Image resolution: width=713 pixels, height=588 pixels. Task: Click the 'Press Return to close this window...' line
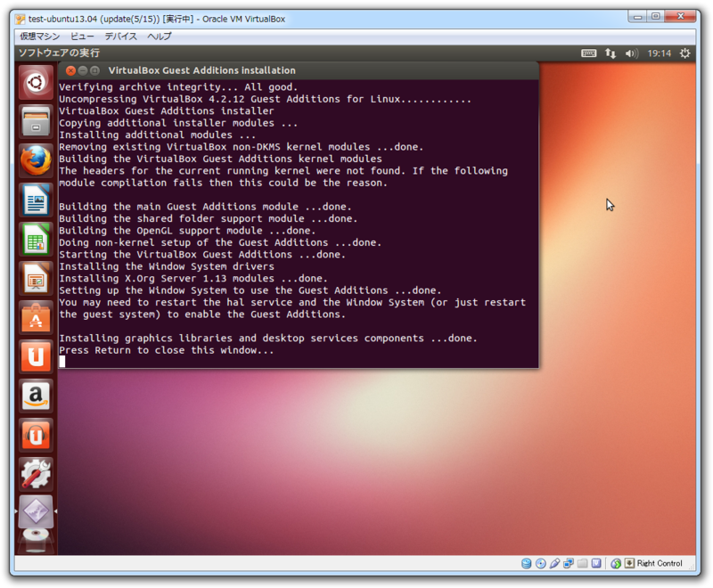(x=167, y=350)
